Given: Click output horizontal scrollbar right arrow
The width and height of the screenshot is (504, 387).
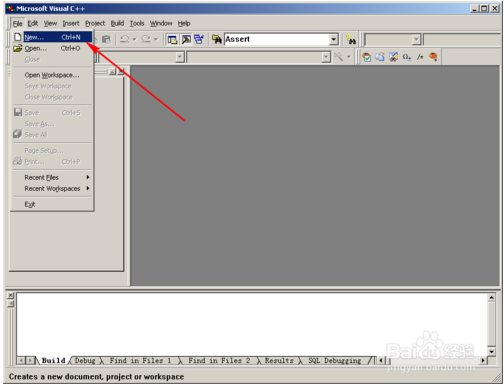Looking at the screenshot, I should [x=483, y=360].
